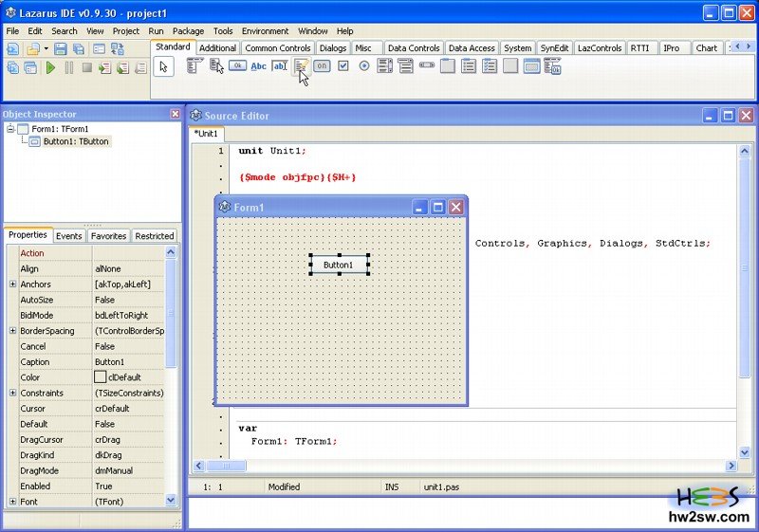Expand the BorderSpacing property
The width and height of the screenshot is (759, 532).
pyautogui.click(x=13, y=330)
